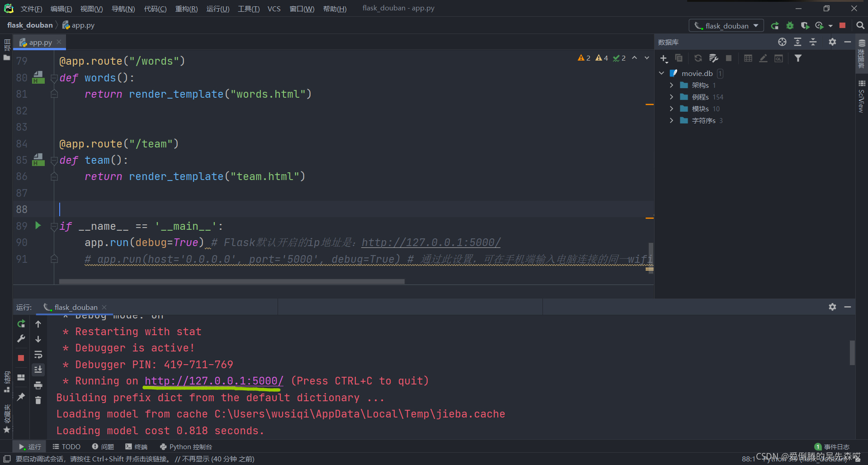Screen dimensions: 868x465
Task: Open the 帮助(H) menu
Action: (x=335, y=9)
